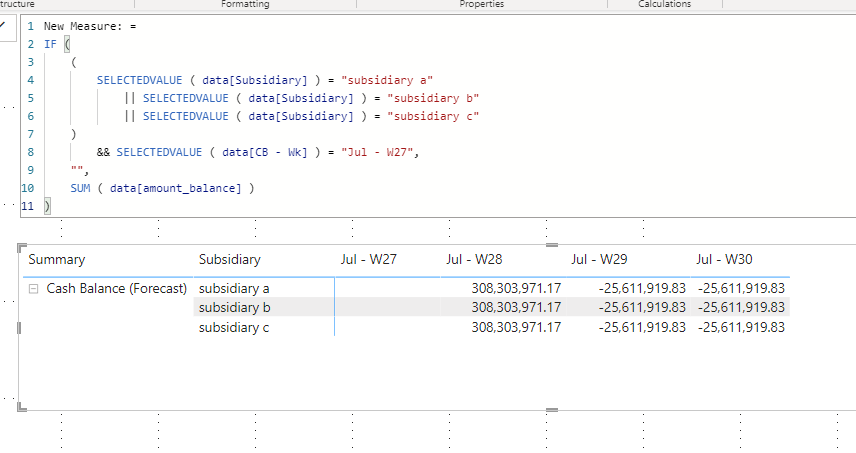Image resolution: width=856 pixels, height=453 pixels.
Task: Click the Properties ribbon group label
Action: [482, 4]
